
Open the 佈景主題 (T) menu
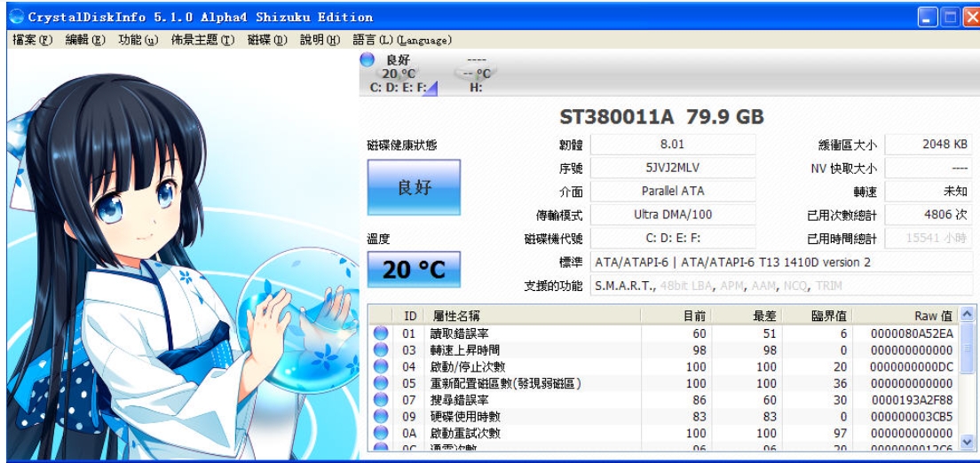[202, 41]
